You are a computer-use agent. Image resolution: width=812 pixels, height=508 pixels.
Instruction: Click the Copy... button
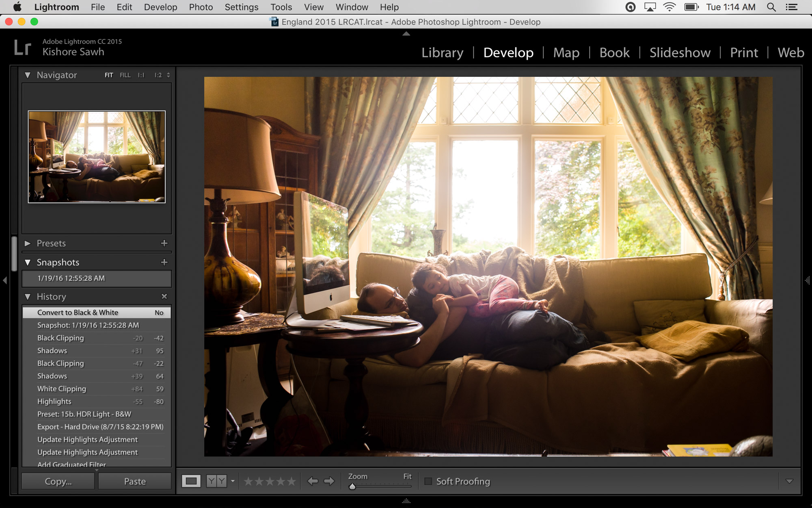click(x=57, y=481)
